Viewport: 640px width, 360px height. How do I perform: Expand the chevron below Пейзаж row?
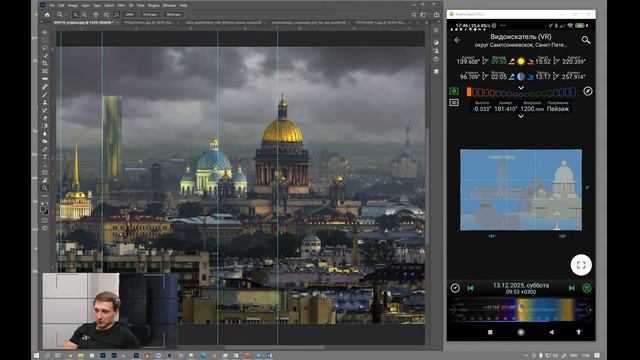click(521, 116)
